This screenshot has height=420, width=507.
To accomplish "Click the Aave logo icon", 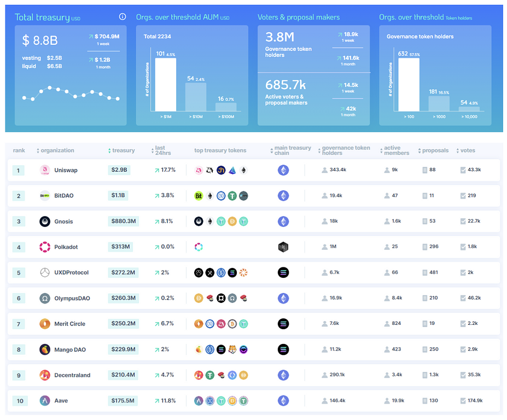I will point(45,401).
